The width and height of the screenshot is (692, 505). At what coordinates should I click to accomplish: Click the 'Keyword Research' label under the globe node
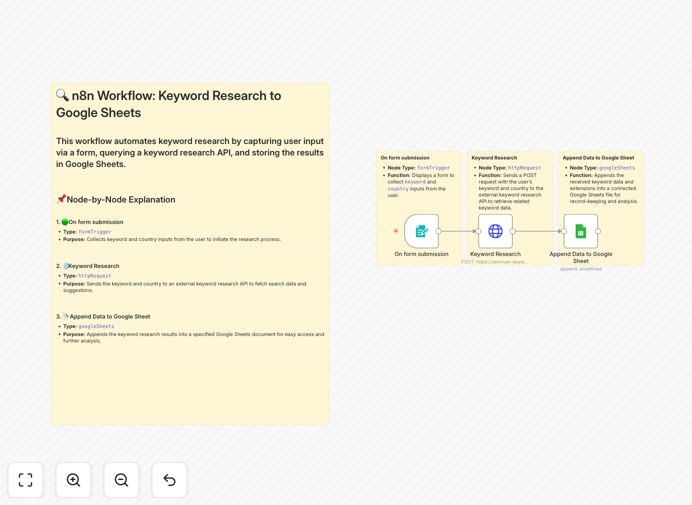point(495,254)
